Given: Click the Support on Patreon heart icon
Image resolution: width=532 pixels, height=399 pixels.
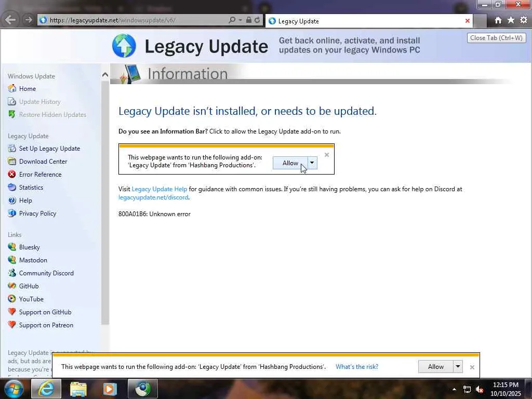Looking at the screenshot, I should (x=12, y=325).
